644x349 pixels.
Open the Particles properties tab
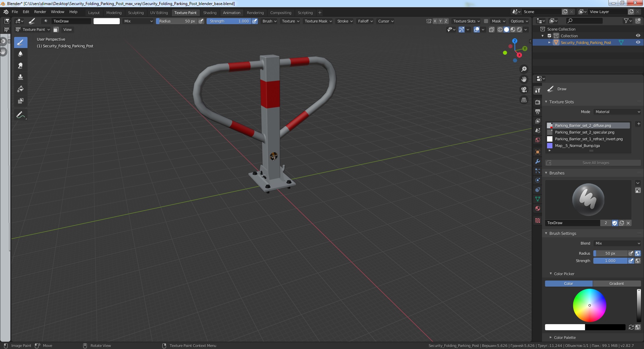tap(538, 171)
